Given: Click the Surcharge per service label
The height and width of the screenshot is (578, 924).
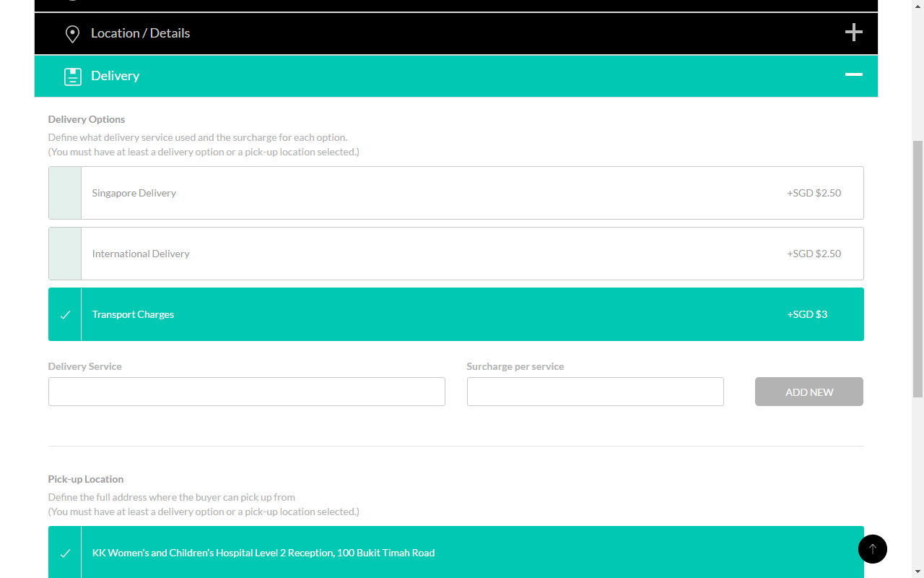Looking at the screenshot, I should coord(515,366).
